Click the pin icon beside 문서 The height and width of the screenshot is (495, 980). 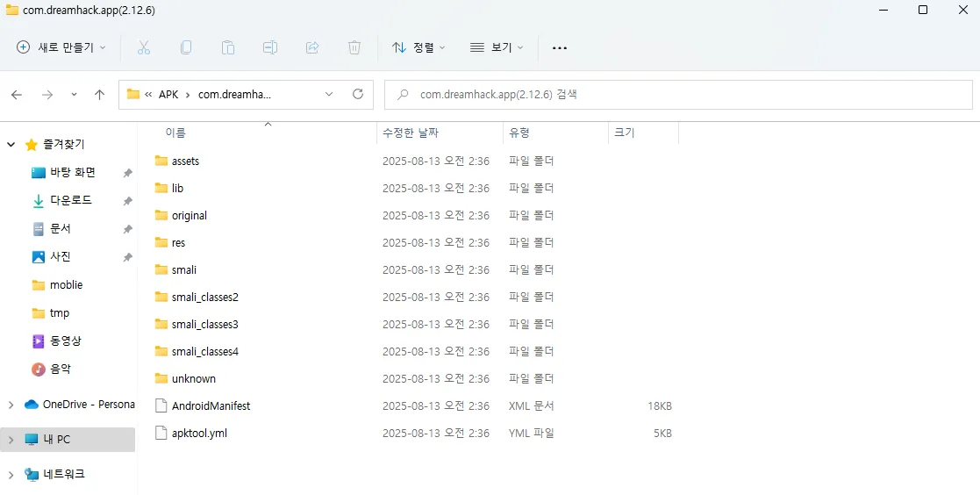click(127, 229)
